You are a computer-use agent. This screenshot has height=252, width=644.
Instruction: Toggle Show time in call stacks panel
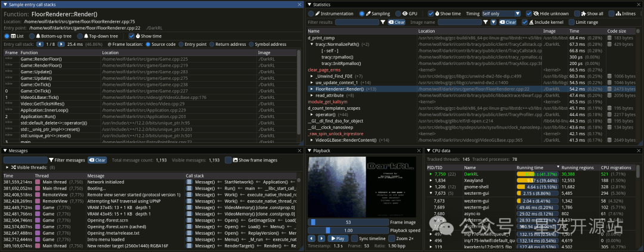pos(131,36)
